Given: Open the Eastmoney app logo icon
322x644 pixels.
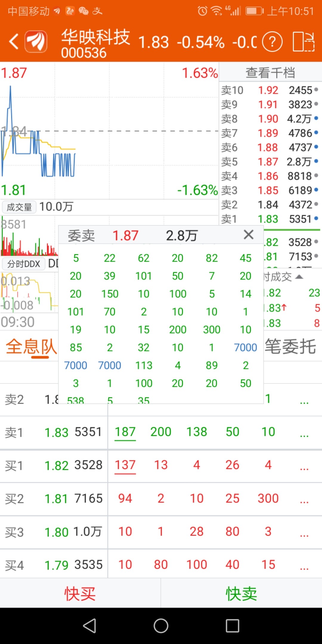Looking at the screenshot, I should click(36, 41).
